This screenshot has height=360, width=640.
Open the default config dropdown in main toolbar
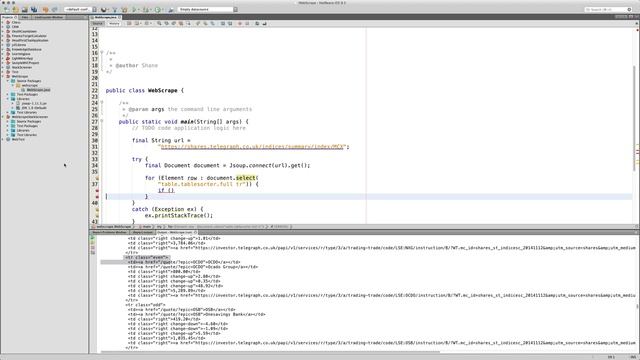(80, 9)
